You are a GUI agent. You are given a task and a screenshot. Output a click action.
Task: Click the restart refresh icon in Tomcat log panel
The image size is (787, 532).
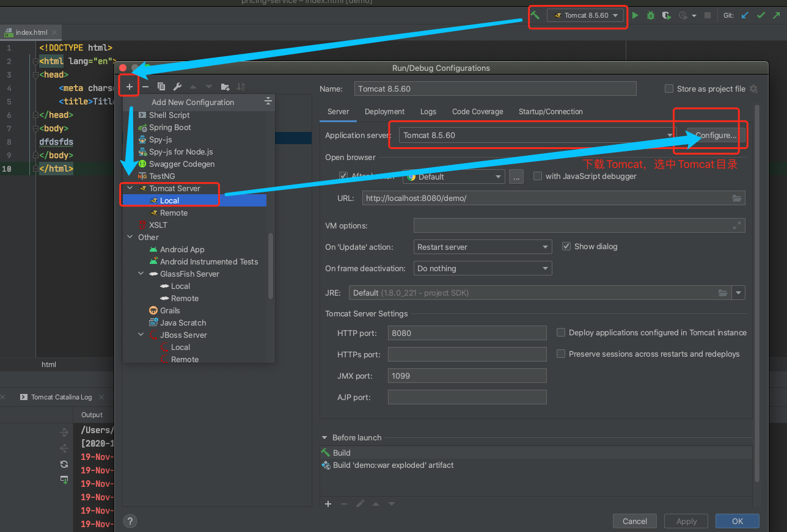point(64,464)
